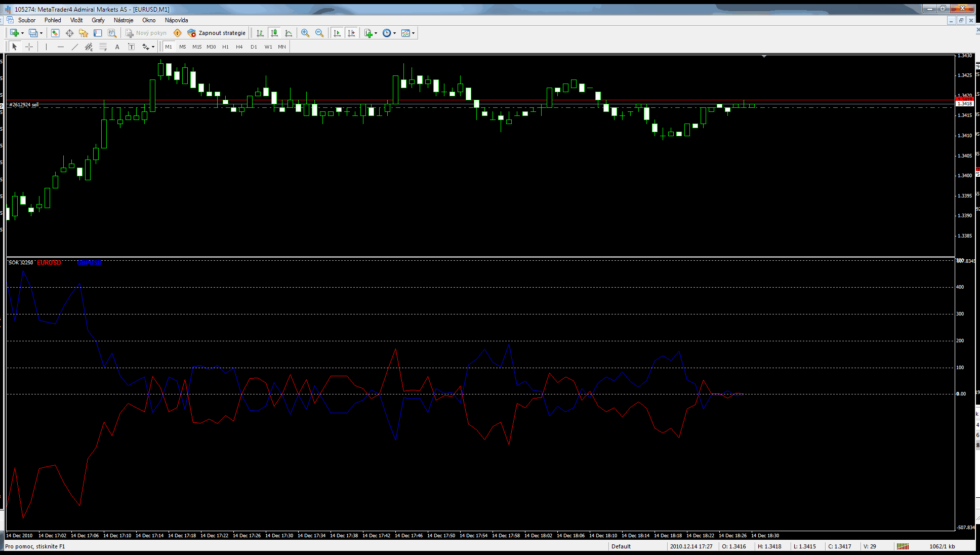The image size is (980, 555).
Task: Select the W1 timeframe
Action: tap(268, 47)
